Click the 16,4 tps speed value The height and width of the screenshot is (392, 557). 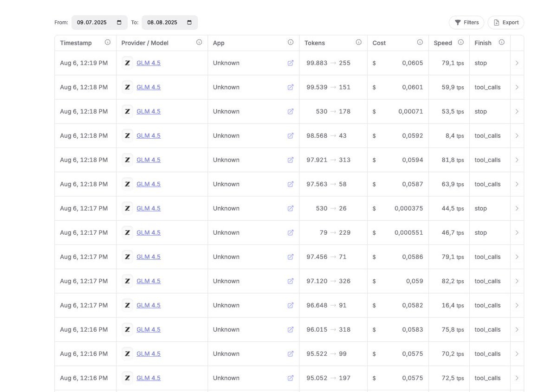click(x=453, y=305)
